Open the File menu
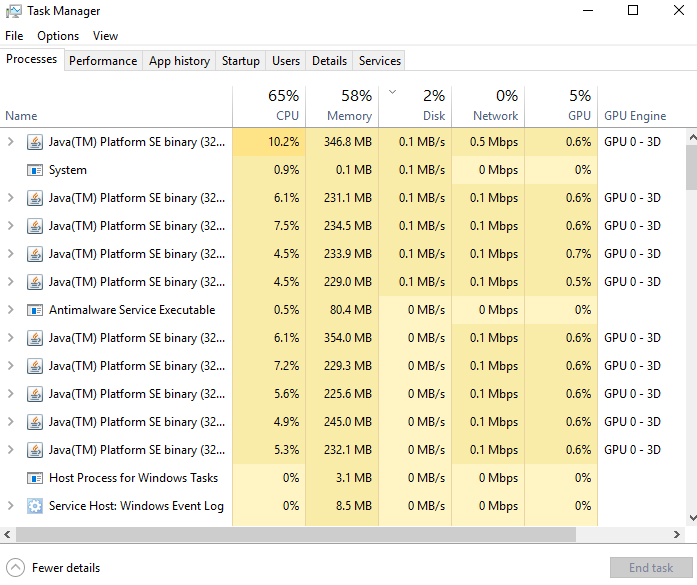This screenshot has height=585, width=697. [14, 36]
